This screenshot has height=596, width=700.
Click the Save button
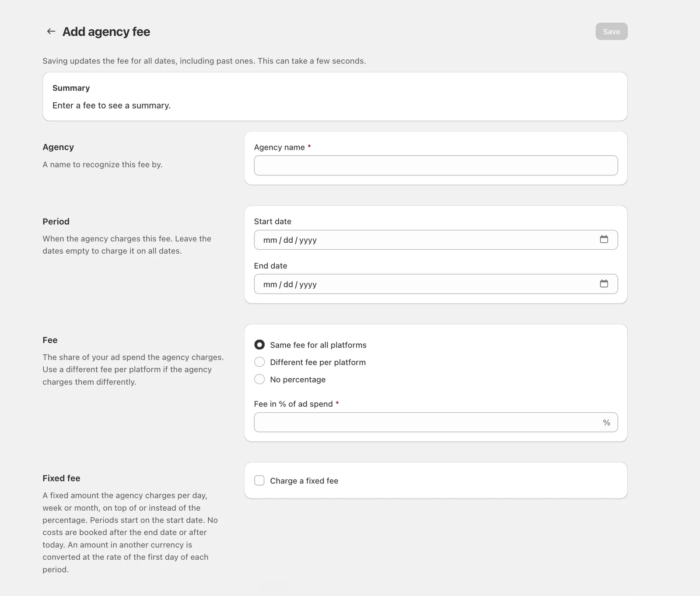click(x=611, y=31)
